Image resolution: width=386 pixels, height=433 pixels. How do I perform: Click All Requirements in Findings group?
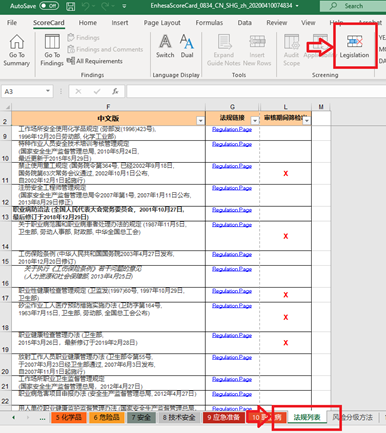(95, 61)
